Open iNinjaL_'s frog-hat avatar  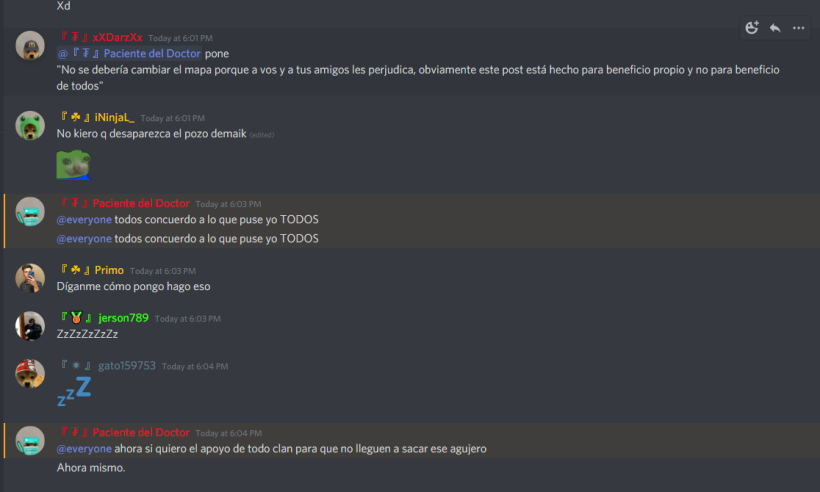pyautogui.click(x=30, y=125)
